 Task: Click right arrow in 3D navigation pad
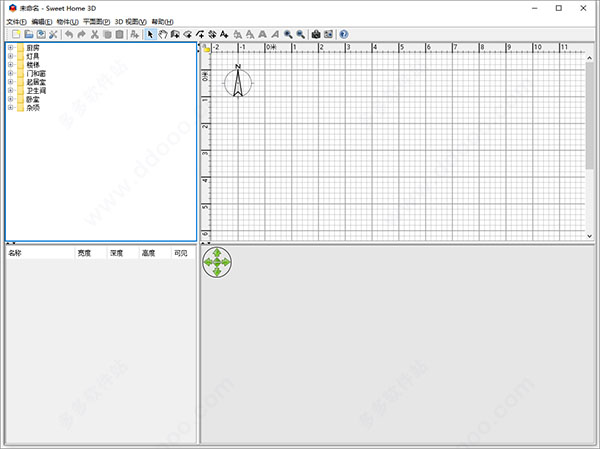click(226, 262)
